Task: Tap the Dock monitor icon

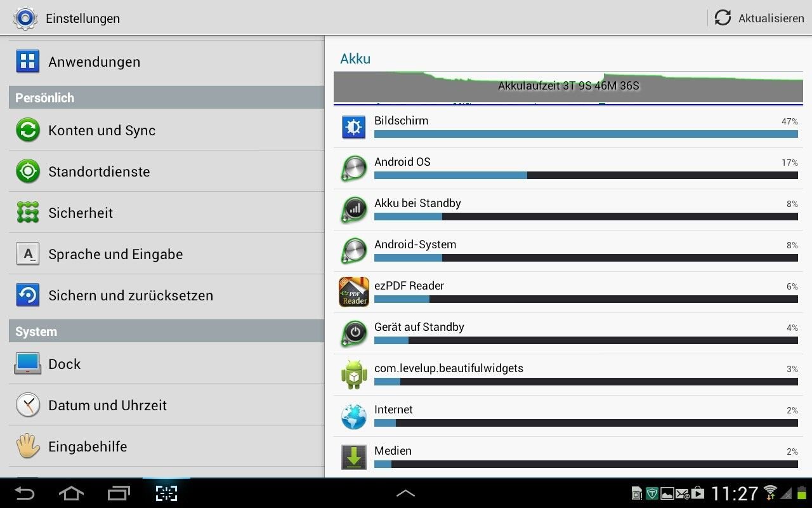Action: pyautogui.click(x=28, y=364)
